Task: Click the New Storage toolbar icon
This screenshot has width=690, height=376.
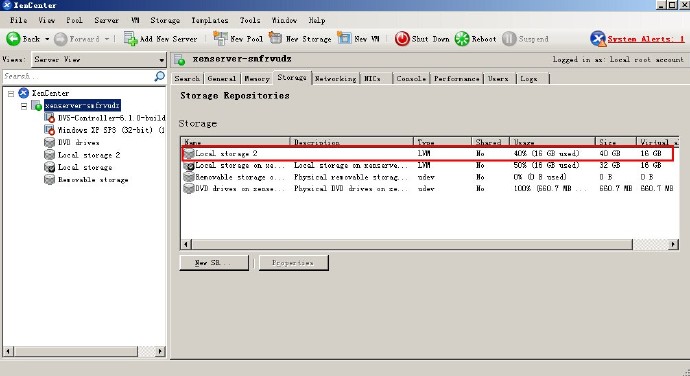Action: pyautogui.click(x=275, y=38)
